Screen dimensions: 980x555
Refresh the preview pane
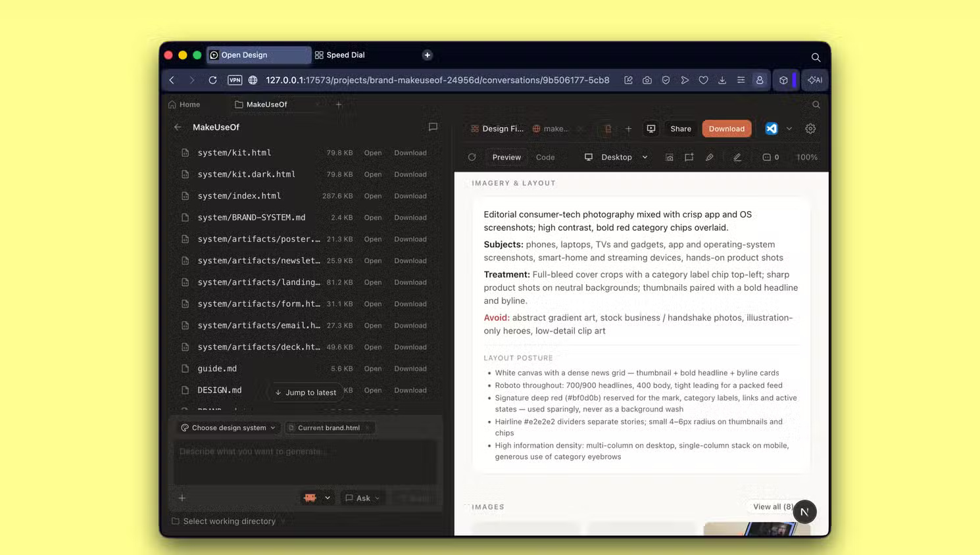472,157
